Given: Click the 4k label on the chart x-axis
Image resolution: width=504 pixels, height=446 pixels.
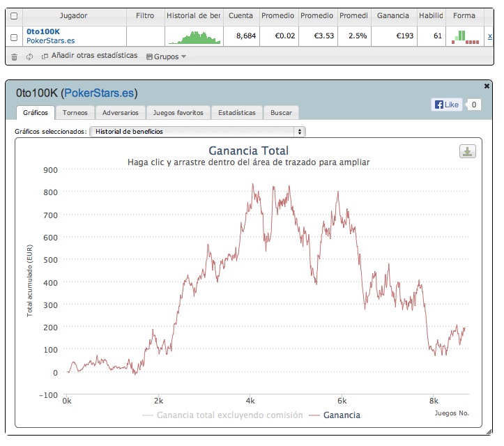Looking at the screenshot, I should pos(250,401).
